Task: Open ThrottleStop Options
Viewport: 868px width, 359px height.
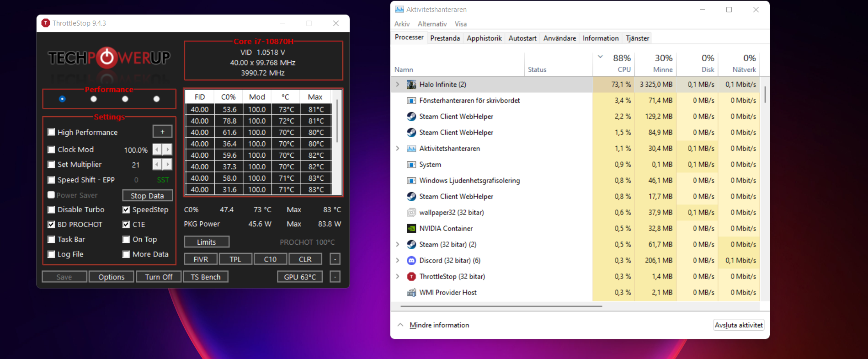Action: click(x=111, y=277)
